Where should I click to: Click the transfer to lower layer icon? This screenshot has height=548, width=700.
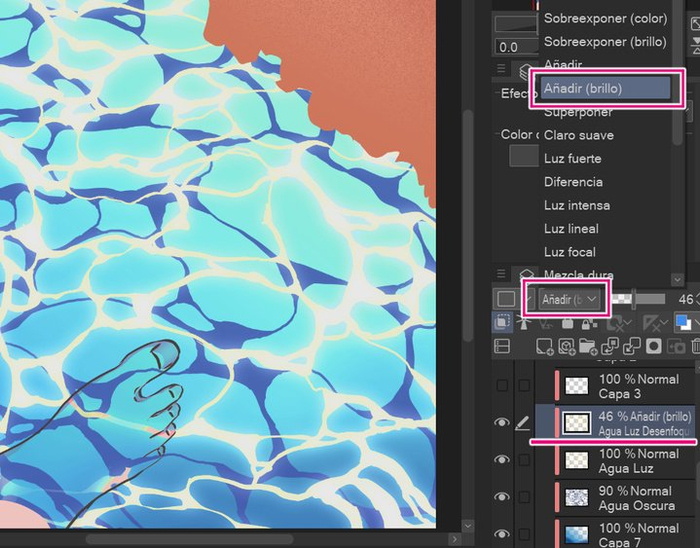(x=610, y=347)
